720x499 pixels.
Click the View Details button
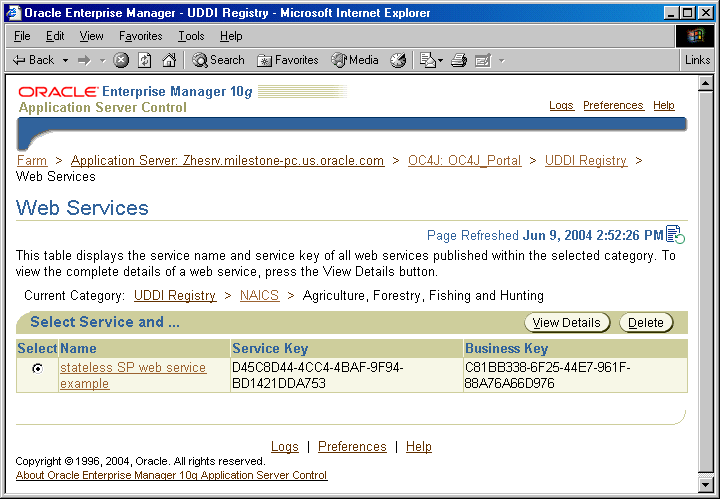tap(567, 323)
